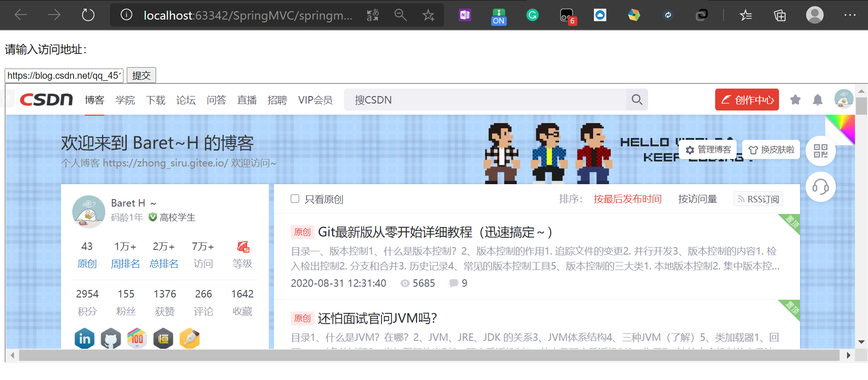Open Git最新版从零开始详细教程 article
The image size is (868, 380).
click(x=435, y=232)
